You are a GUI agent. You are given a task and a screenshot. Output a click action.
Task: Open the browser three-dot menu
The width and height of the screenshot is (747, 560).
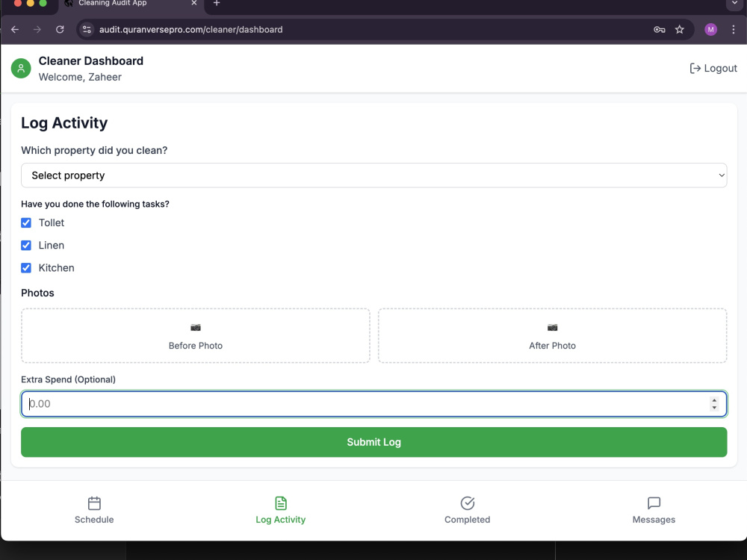[x=734, y=30]
